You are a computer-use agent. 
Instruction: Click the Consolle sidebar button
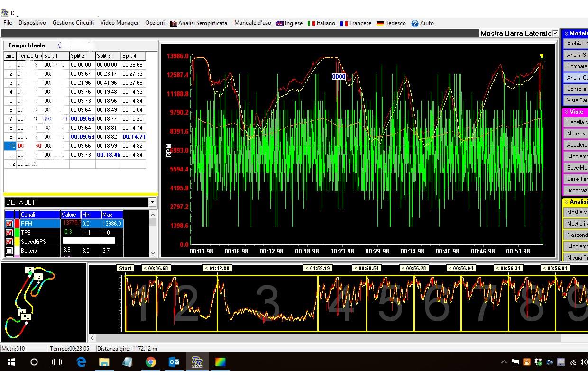(x=576, y=89)
